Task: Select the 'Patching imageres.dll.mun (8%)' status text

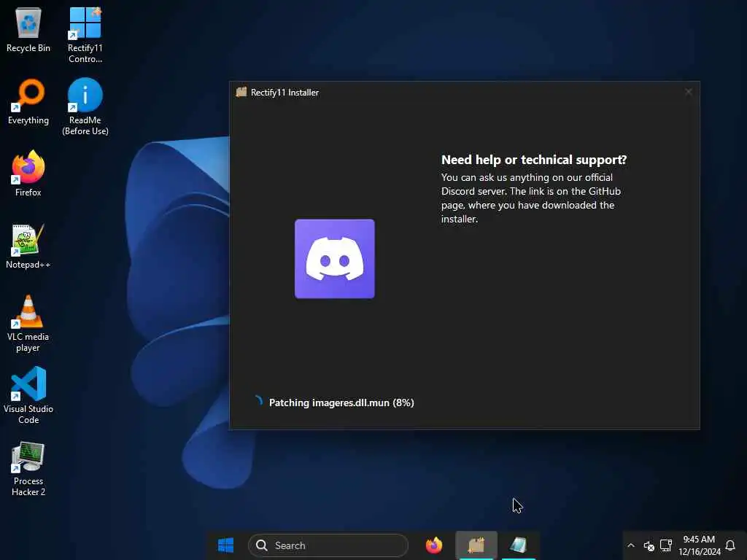Action: point(341,402)
